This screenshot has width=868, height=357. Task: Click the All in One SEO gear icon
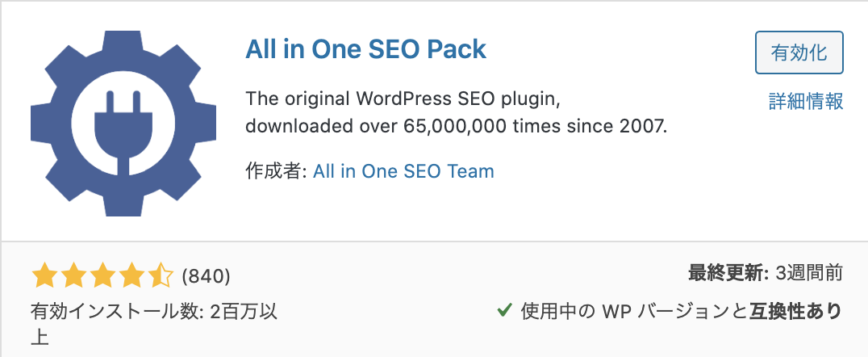(x=123, y=123)
